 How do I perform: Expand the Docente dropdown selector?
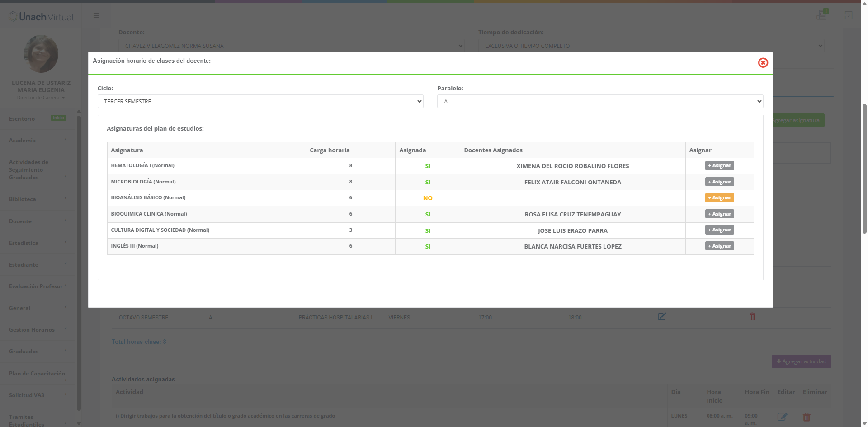pyautogui.click(x=291, y=46)
